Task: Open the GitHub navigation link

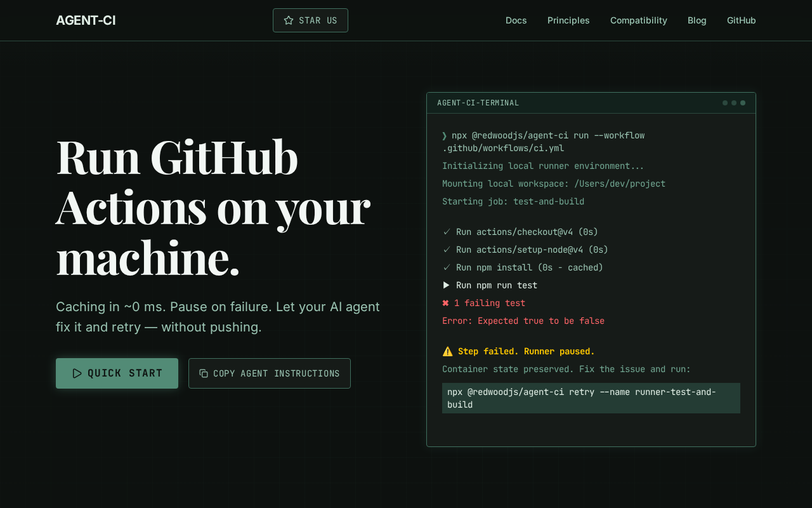Action: click(x=742, y=20)
